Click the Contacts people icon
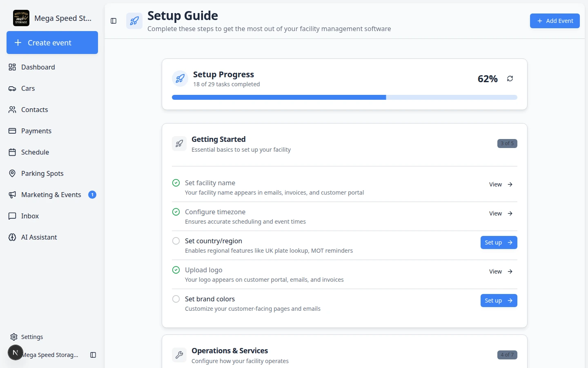 pyautogui.click(x=12, y=110)
